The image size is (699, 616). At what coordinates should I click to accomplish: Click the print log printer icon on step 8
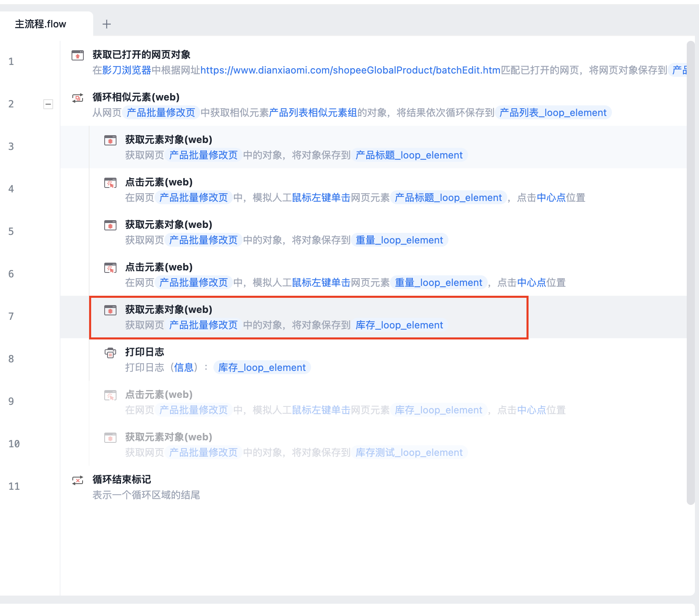click(110, 353)
